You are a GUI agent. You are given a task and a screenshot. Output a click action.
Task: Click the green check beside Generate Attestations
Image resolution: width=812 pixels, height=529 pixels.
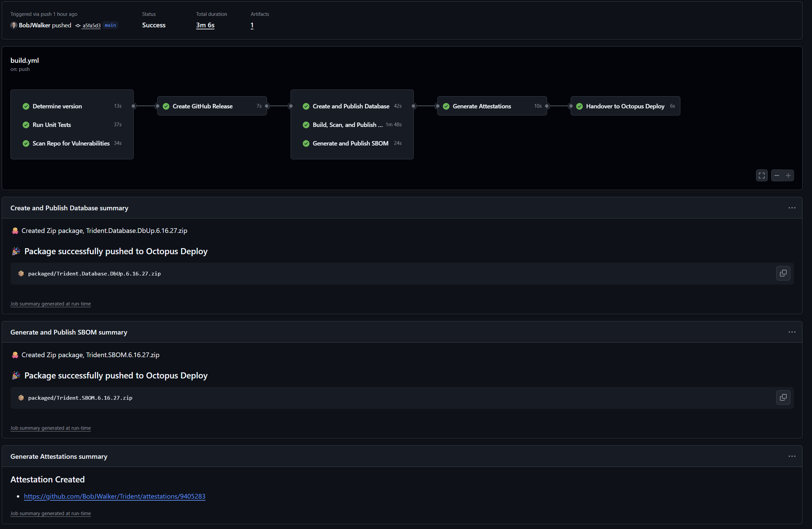point(446,106)
